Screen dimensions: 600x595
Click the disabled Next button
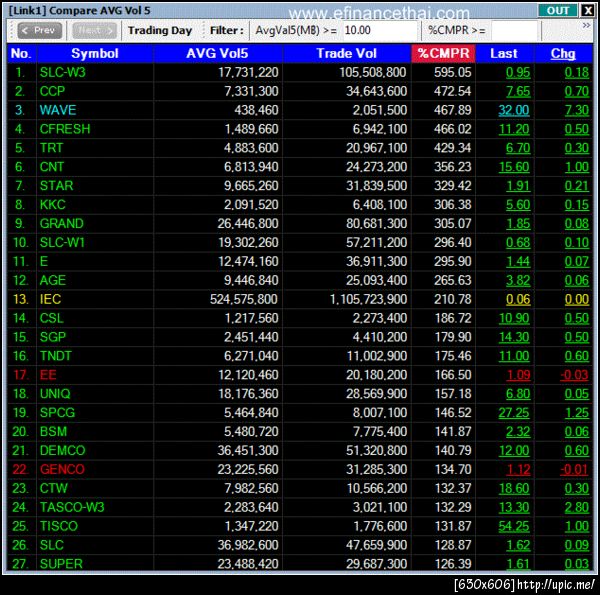[x=94, y=30]
